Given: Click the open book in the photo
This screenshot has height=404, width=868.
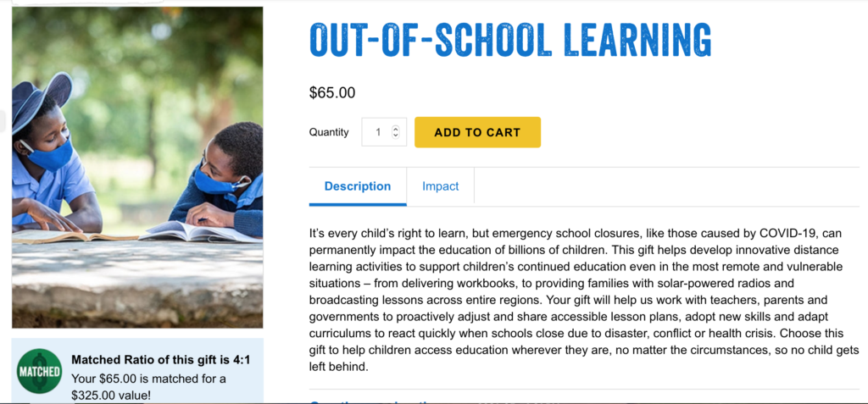Looking at the screenshot, I should [x=199, y=231].
